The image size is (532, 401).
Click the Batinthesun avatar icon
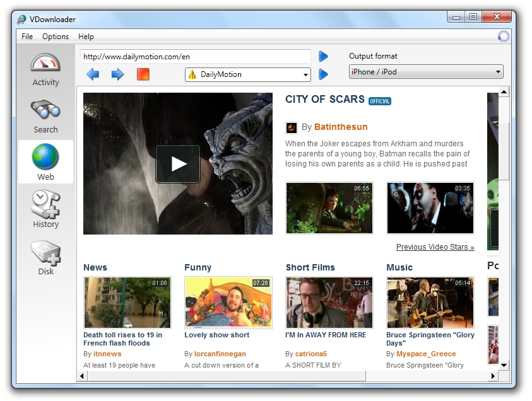pyautogui.click(x=292, y=128)
